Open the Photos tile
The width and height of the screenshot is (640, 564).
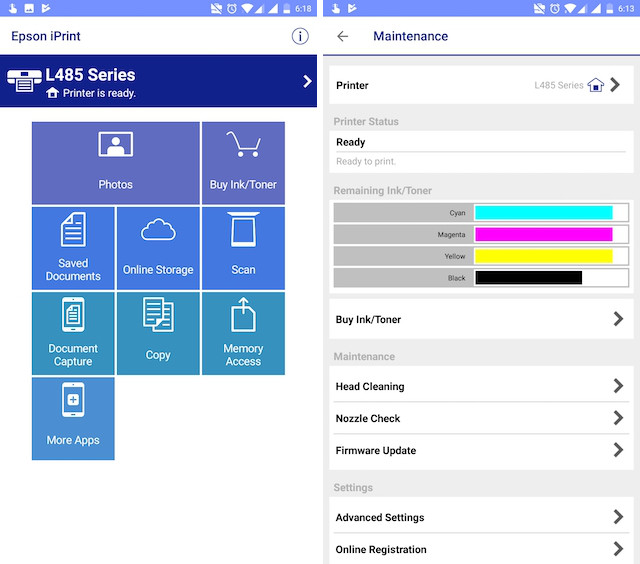[x=116, y=163]
